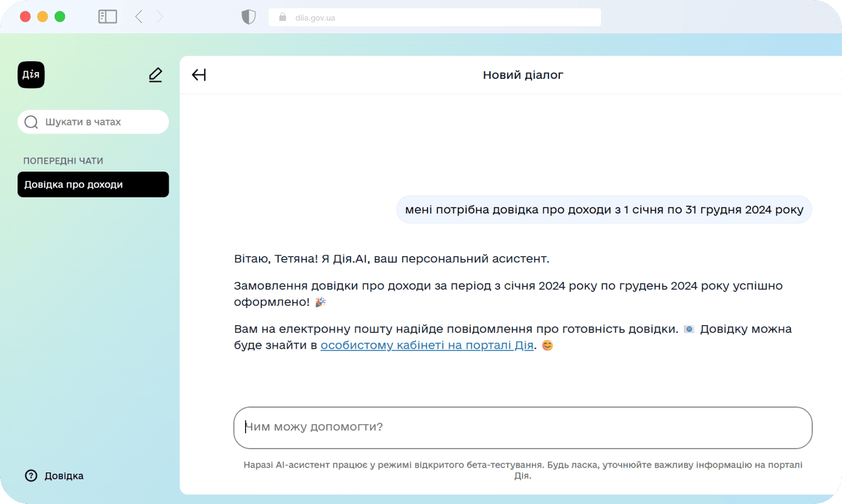The image size is (842, 504).
Task: Click the "Чим можу допомогти?" message input
Action: (522, 427)
